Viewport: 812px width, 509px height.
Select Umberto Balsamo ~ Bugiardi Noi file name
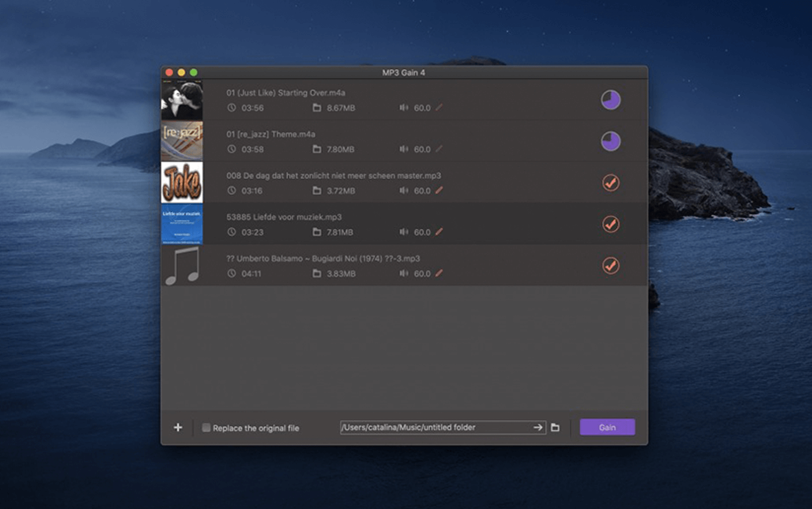(x=323, y=259)
